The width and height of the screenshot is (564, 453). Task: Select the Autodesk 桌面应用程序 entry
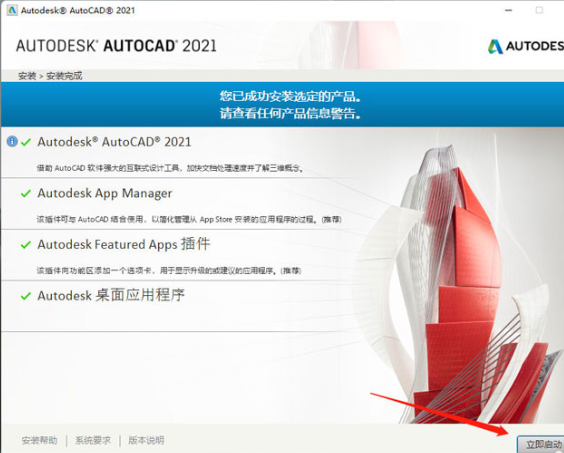tap(111, 295)
